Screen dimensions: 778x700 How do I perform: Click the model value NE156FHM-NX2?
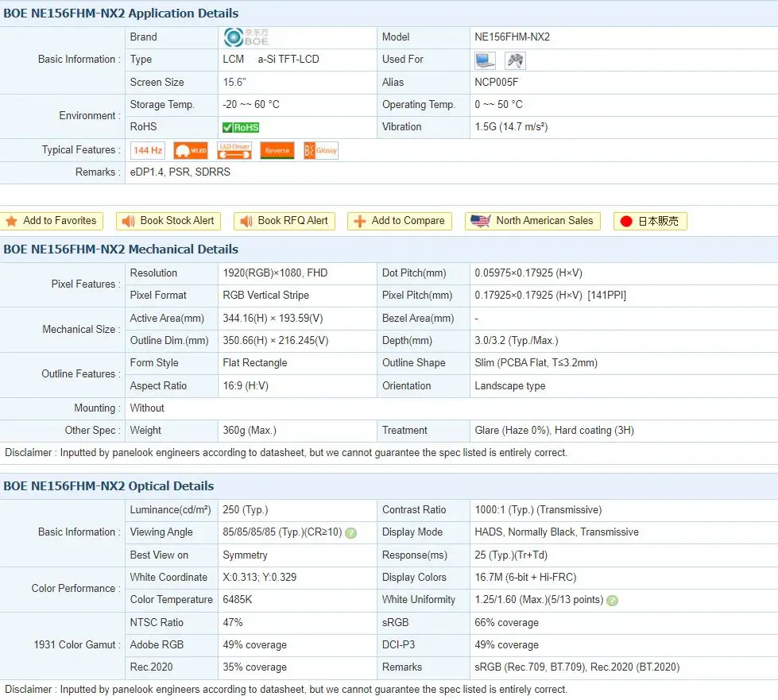pos(512,37)
